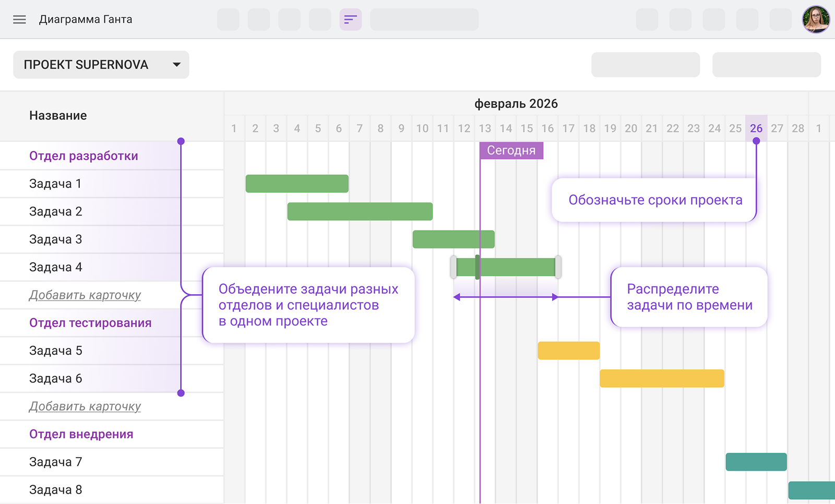Image resolution: width=835 pixels, height=504 pixels.
Task: Click the highlighted Gantt view icon
Action: click(x=350, y=20)
